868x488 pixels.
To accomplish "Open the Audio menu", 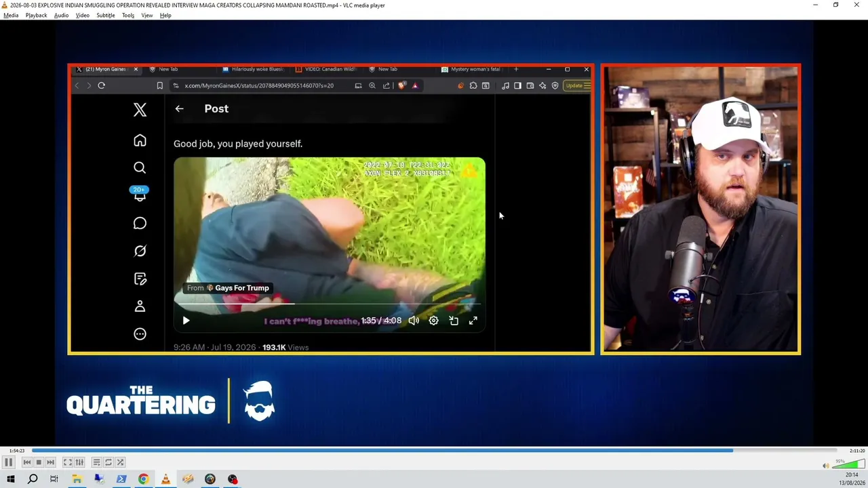I will click(x=61, y=15).
